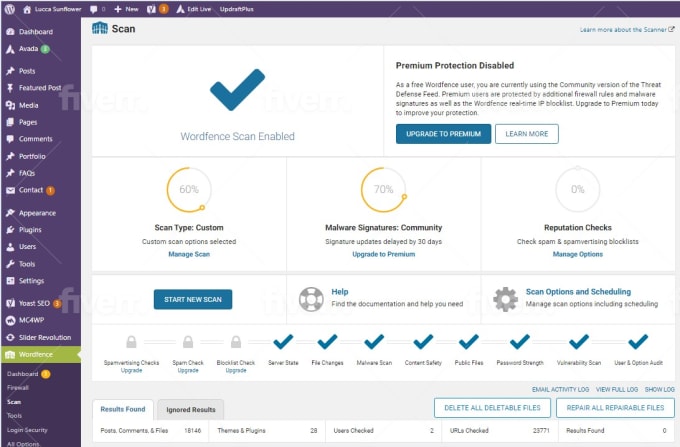
Task: Open Scan Options and Scheduling
Action: click(x=578, y=292)
